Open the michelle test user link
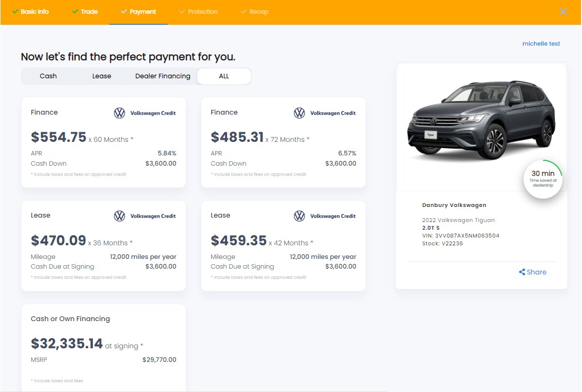 tap(541, 44)
